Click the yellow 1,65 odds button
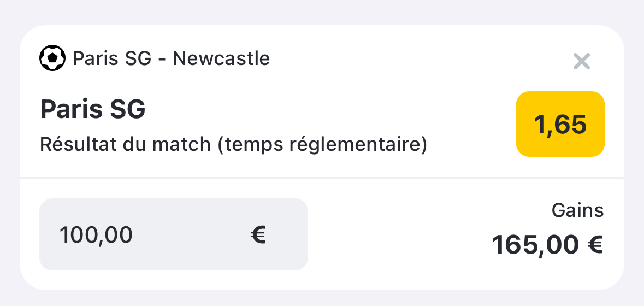Screen dimensions: 644x306 560,124
